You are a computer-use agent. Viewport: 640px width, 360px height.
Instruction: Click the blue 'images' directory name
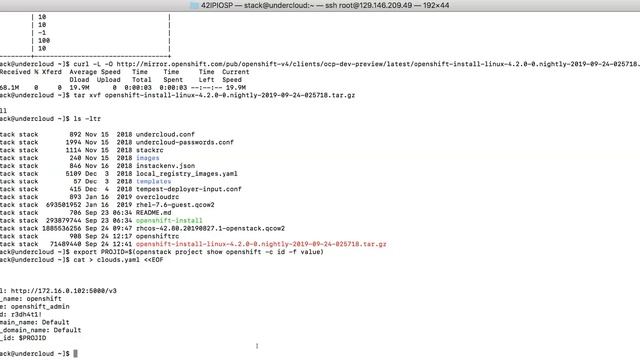pyautogui.click(x=147, y=158)
